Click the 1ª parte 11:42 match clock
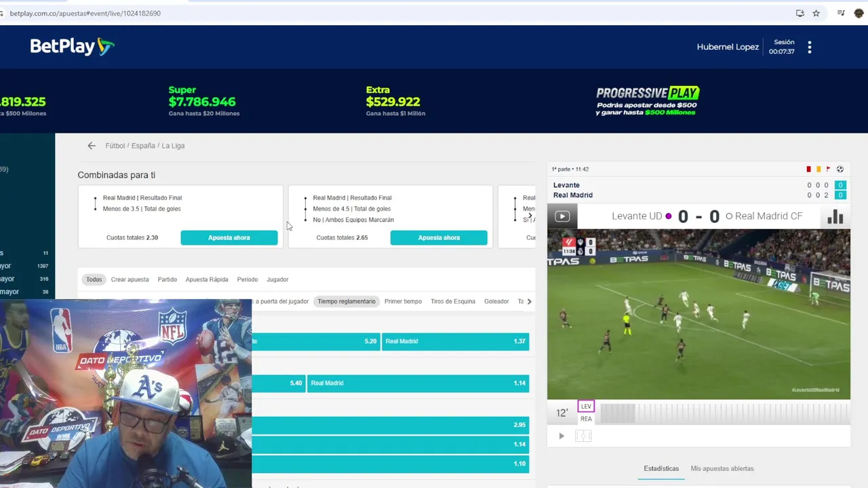The width and height of the screenshot is (868, 488). coord(570,169)
